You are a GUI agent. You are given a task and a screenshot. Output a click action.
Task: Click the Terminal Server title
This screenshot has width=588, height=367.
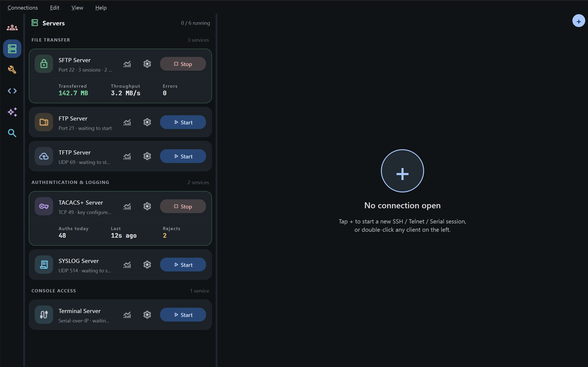point(79,311)
